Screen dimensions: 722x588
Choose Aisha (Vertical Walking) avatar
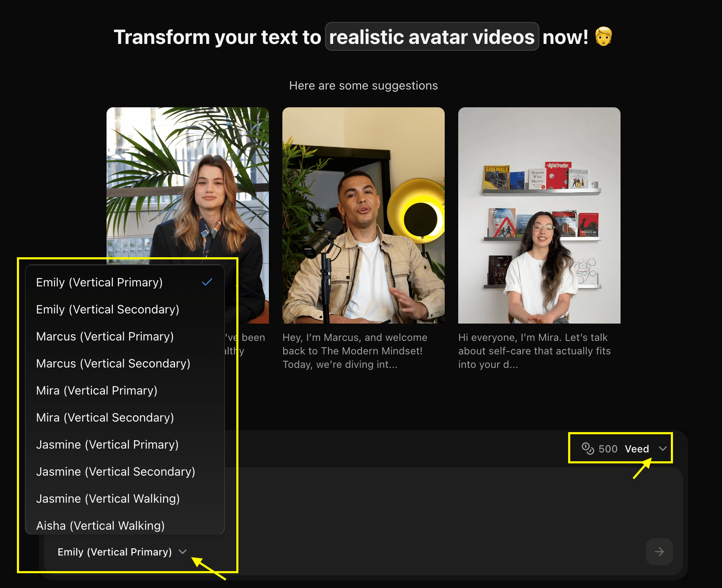coord(125,525)
